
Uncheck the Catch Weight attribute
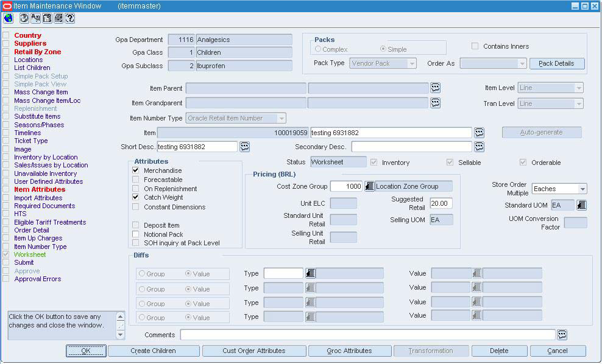(135, 197)
